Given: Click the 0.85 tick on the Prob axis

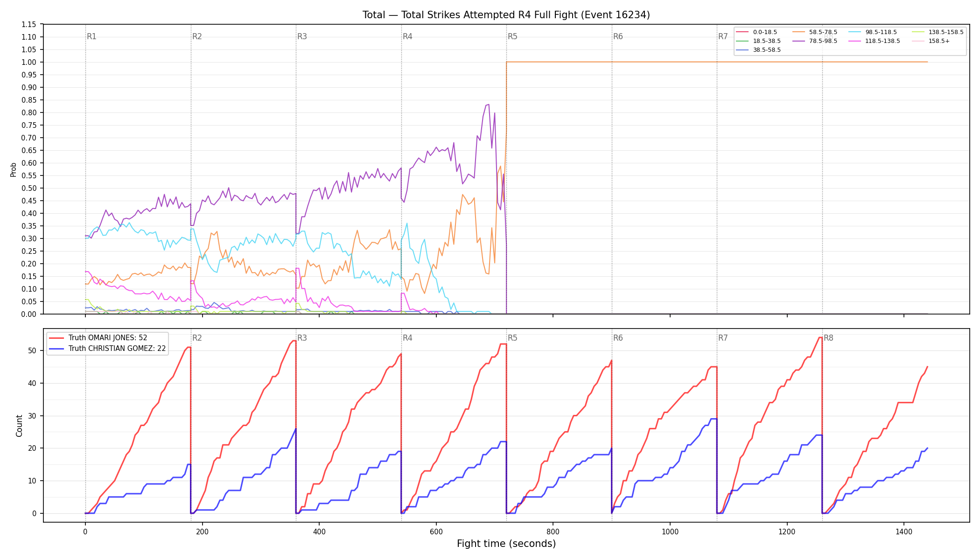Looking at the screenshot, I should click(x=29, y=100).
